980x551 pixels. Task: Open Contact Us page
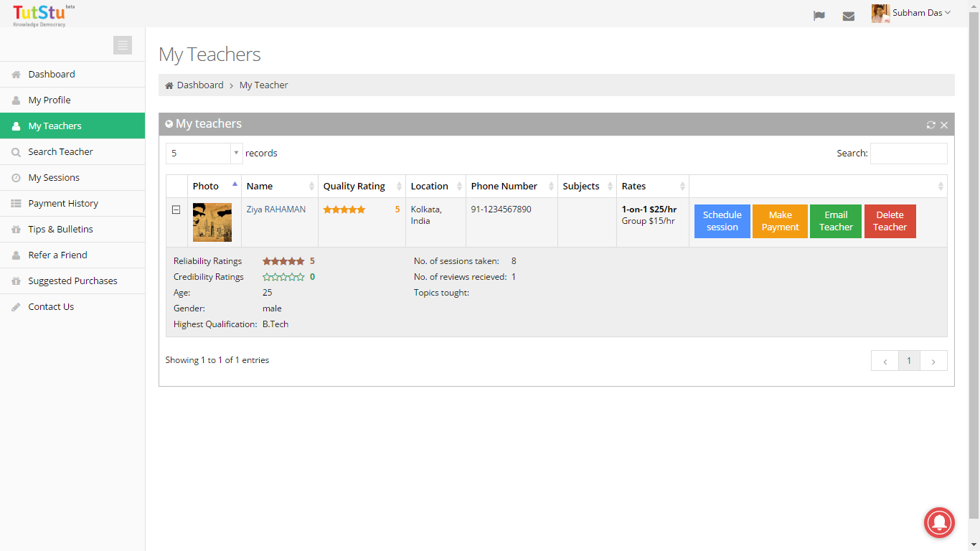(72, 307)
